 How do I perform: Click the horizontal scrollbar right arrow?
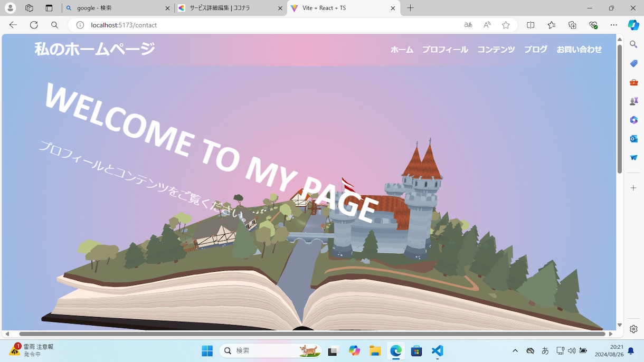tap(611, 334)
